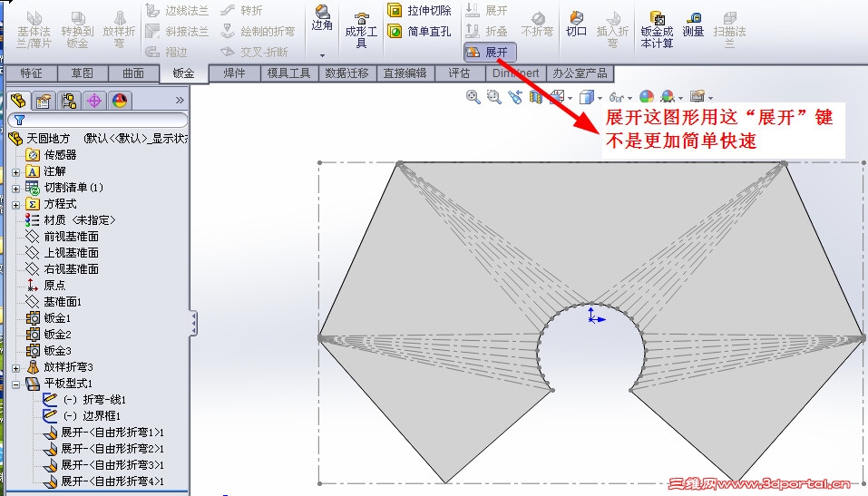
Task: Open the Display Style dropdown cube
Action: [x=590, y=97]
